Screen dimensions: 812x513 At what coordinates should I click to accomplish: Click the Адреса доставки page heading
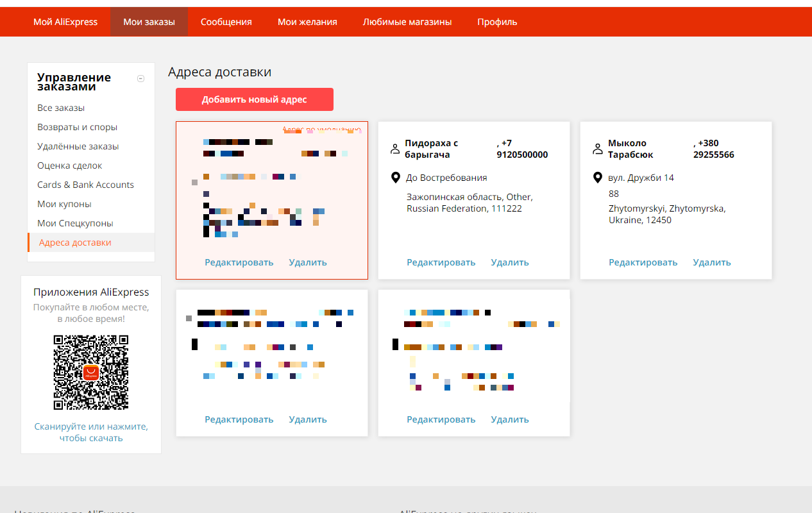[219, 72]
